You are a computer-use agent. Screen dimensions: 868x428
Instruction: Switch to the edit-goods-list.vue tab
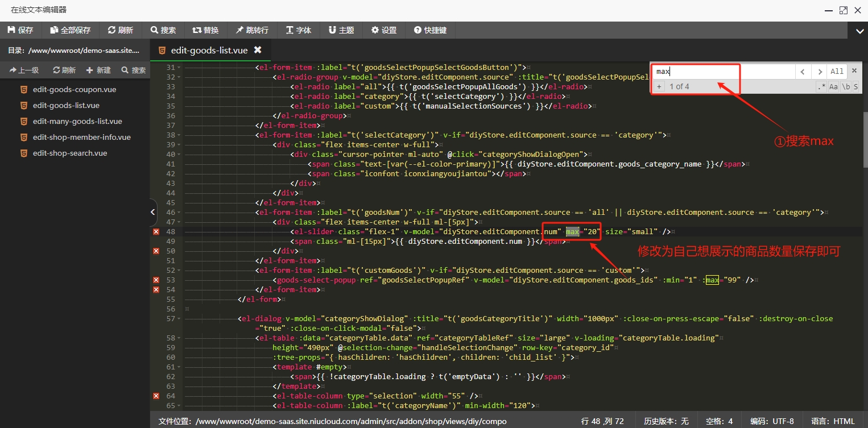click(x=209, y=50)
